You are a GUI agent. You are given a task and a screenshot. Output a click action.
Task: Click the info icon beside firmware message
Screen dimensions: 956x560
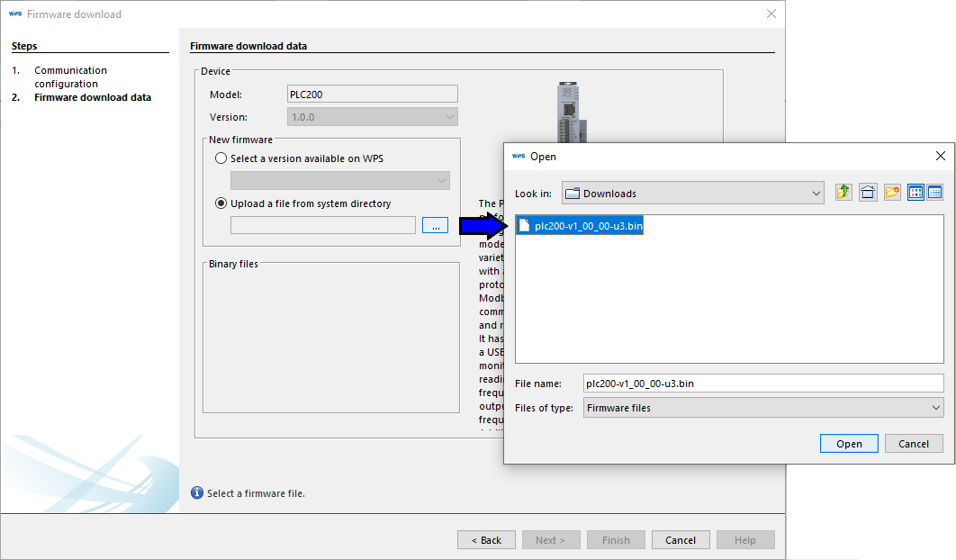[x=197, y=493]
